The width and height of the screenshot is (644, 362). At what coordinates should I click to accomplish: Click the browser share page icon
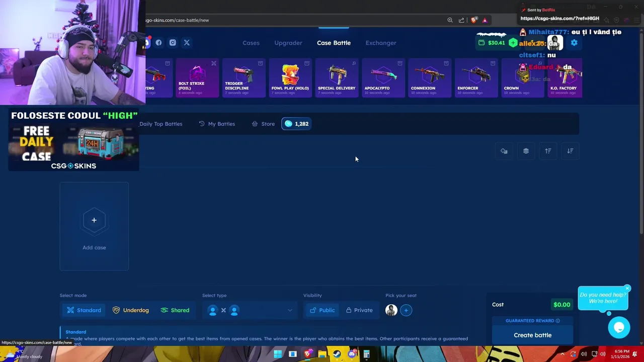pos(461,20)
